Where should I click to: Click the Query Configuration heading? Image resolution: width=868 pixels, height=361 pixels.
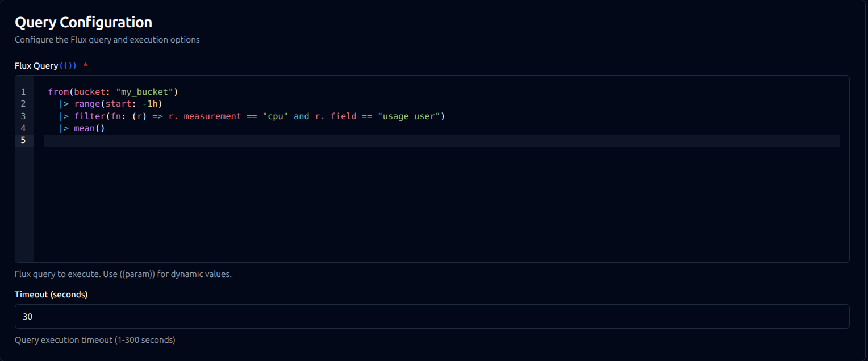pyautogui.click(x=84, y=22)
